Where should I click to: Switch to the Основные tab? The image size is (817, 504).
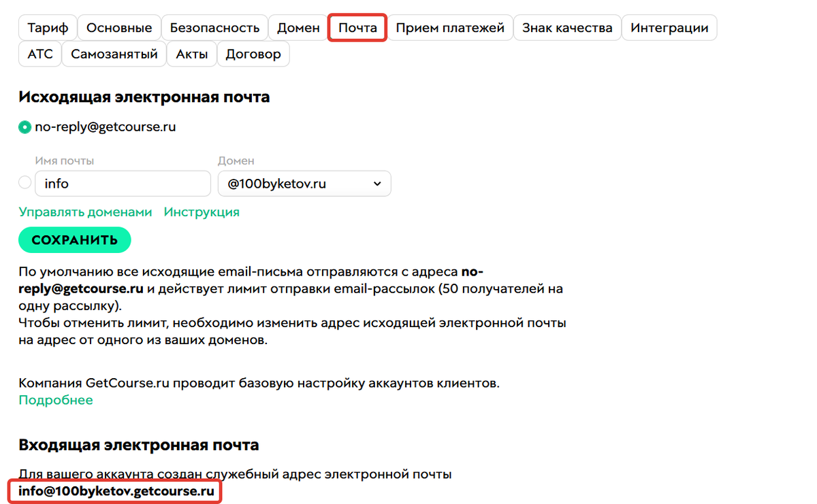click(119, 28)
